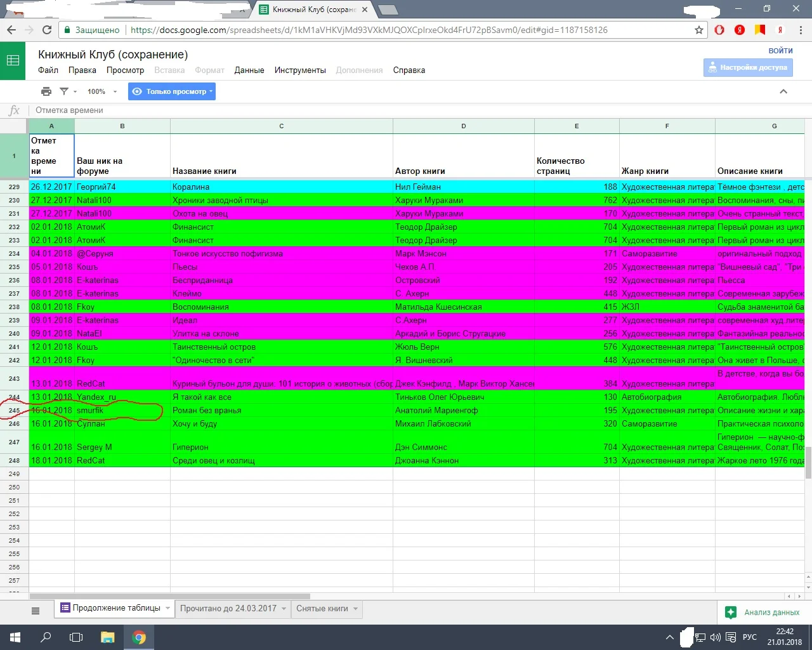The height and width of the screenshot is (650, 812).
Task: Select cell with 'Коралина' book title
Action: click(x=281, y=187)
